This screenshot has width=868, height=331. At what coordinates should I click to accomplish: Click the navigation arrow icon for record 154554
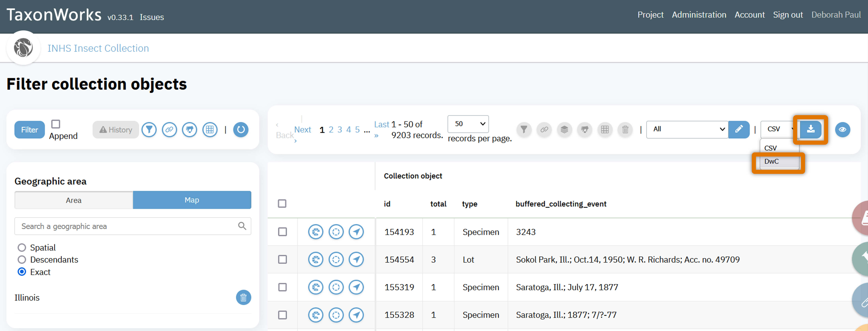[x=356, y=259]
